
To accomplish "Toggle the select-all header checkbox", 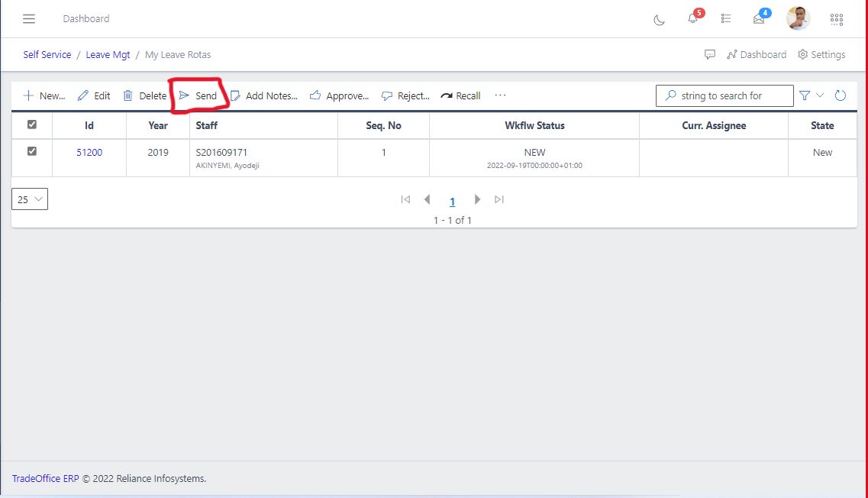I will [32, 124].
